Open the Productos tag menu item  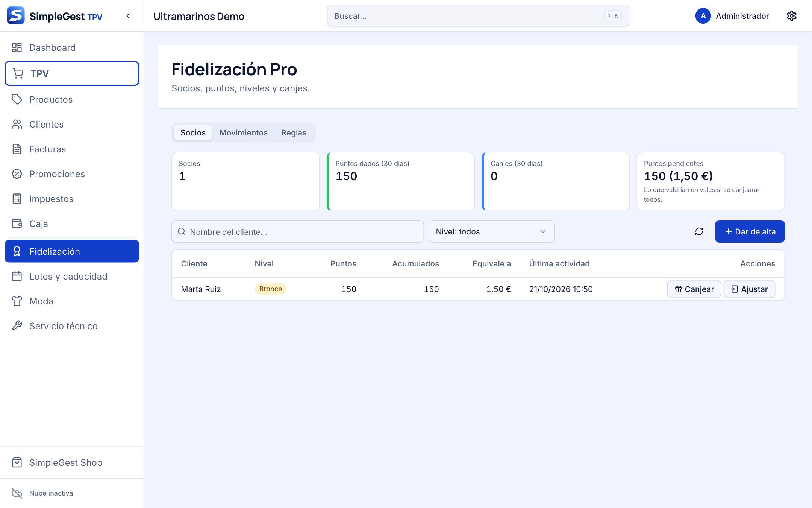click(x=72, y=99)
